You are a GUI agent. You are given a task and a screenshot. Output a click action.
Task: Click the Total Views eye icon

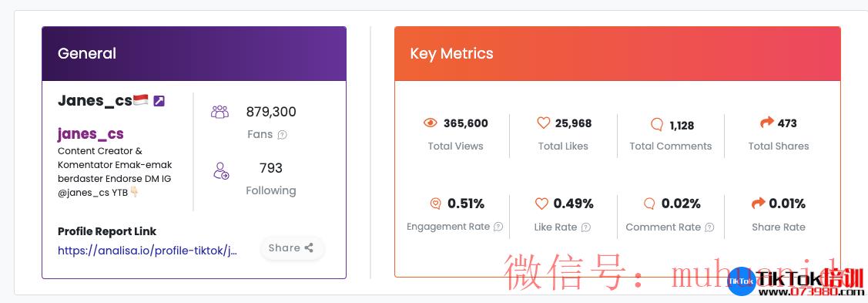[430, 123]
